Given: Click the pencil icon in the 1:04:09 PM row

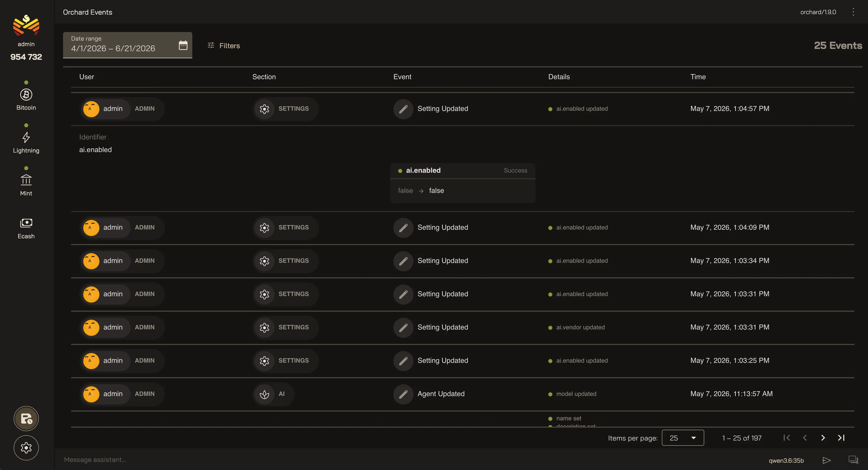Looking at the screenshot, I should coord(403,228).
